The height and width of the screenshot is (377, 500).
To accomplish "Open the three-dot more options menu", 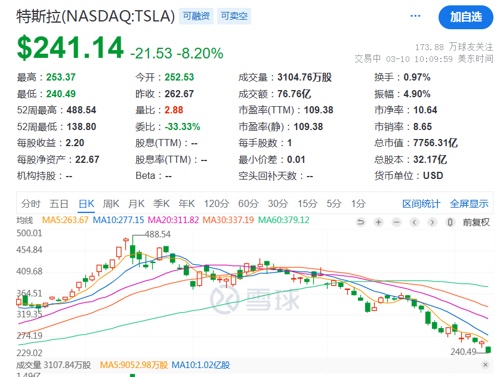I will tap(415, 16).
